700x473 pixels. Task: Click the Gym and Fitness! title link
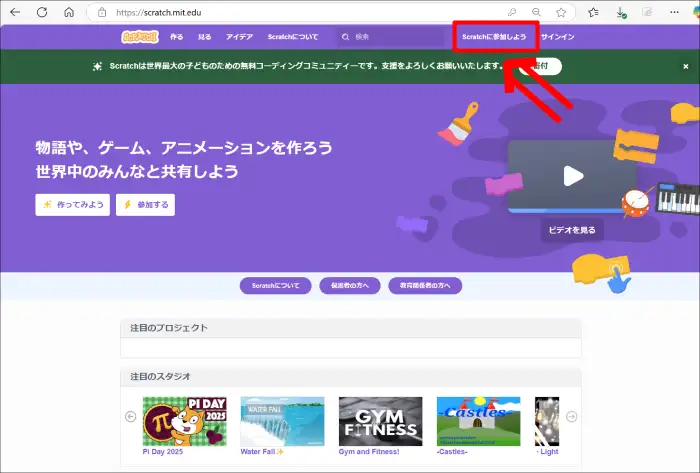[x=369, y=452]
